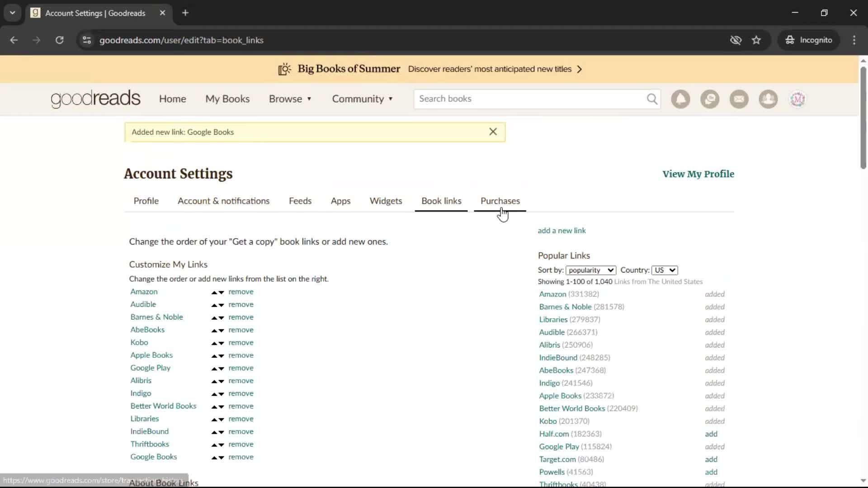Add Half.com to my links
Image resolution: width=868 pixels, height=488 pixels.
[x=711, y=434]
